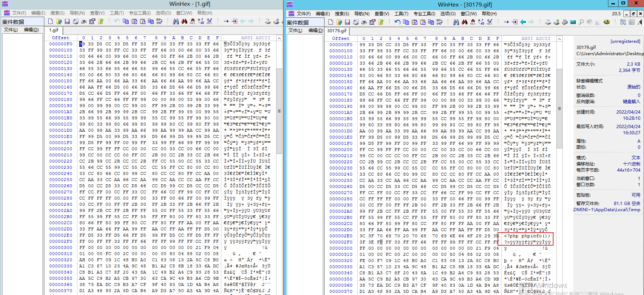Click the 文本 mode value in info panel
Image resolution: width=644 pixels, height=295 pixels.
pyautogui.click(x=636, y=157)
